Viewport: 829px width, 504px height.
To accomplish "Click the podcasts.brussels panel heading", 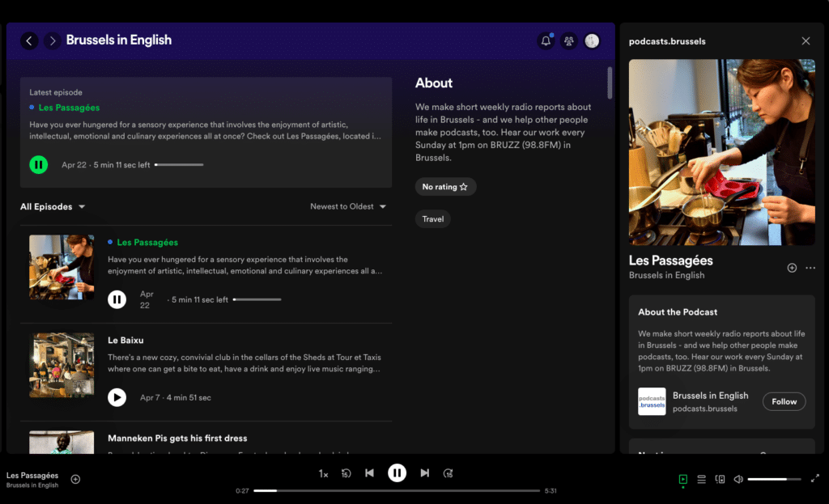I will coord(667,41).
